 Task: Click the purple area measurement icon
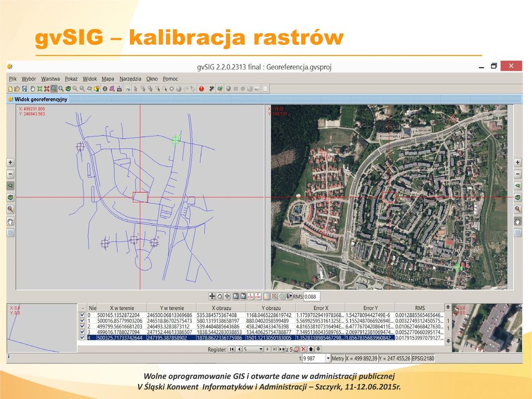click(112, 89)
